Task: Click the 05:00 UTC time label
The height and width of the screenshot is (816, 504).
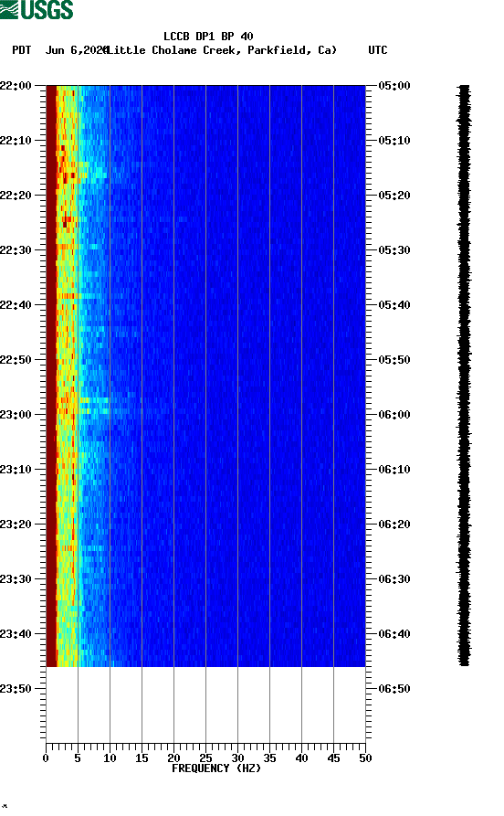Action: (394, 85)
